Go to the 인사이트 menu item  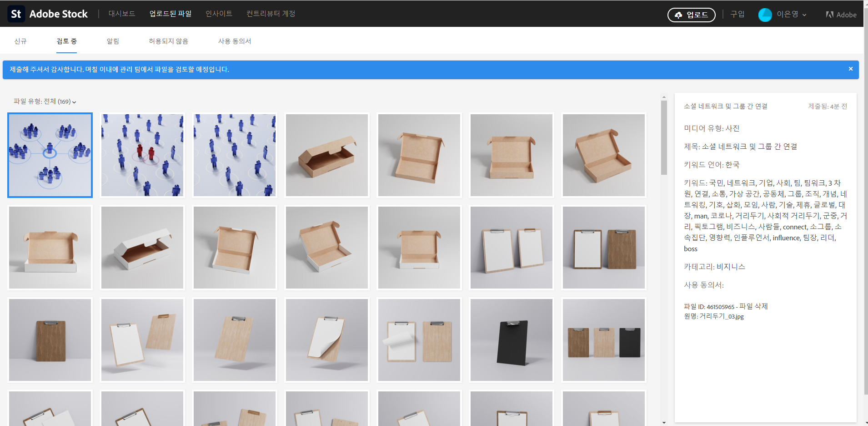tap(219, 14)
